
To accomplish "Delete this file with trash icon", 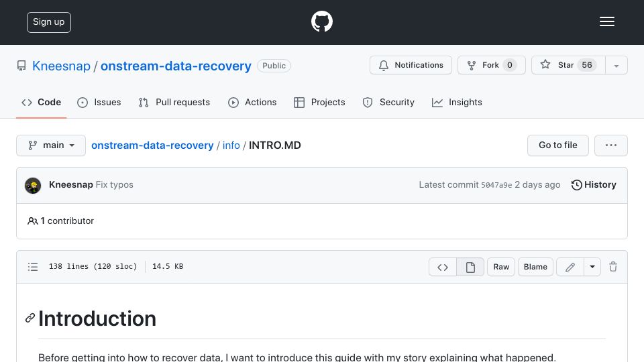I will (x=613, y=267).
